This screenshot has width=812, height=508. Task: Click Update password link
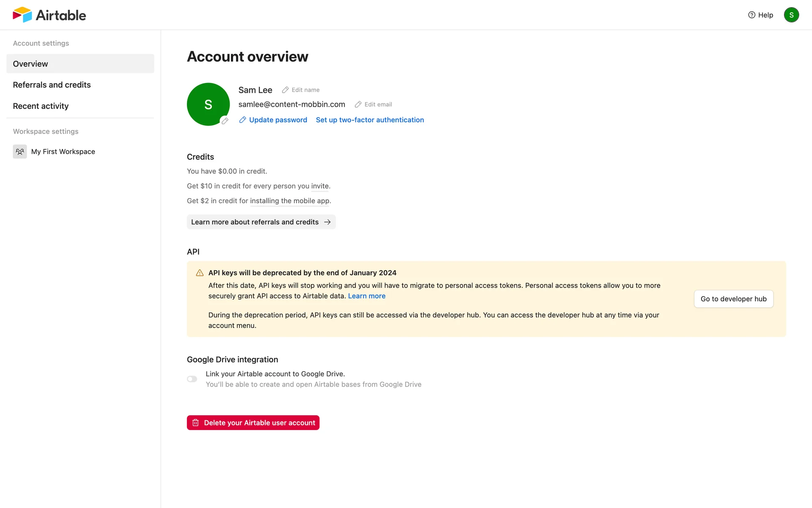coord(277,120)
